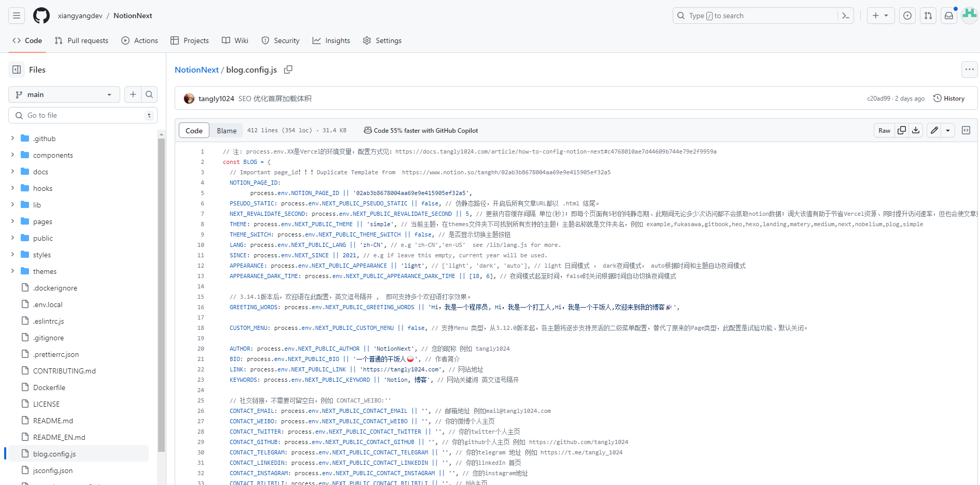This screenshot has width=980, height=485.
Task: Open the edit options dropdown arrow
Action: click(948, 130)
